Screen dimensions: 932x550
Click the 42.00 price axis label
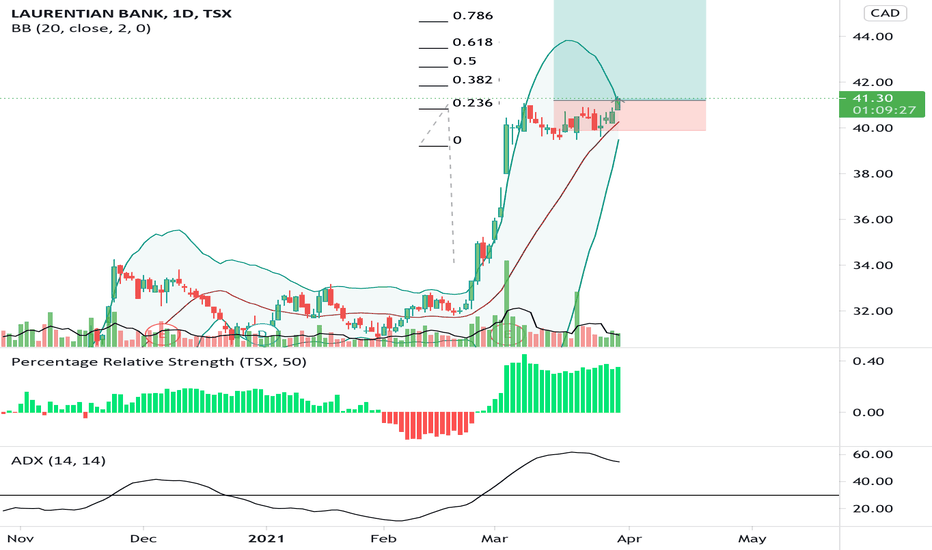[873, 82]
